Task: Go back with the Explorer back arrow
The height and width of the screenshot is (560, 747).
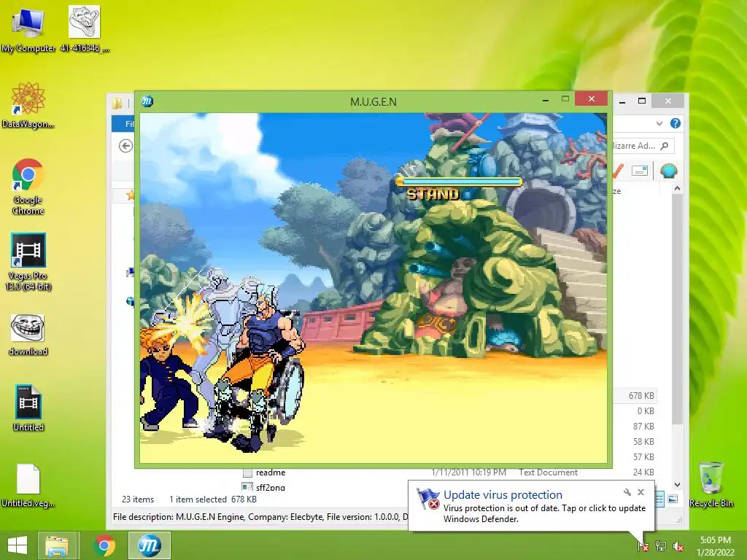Action: (x=125, y=146)
